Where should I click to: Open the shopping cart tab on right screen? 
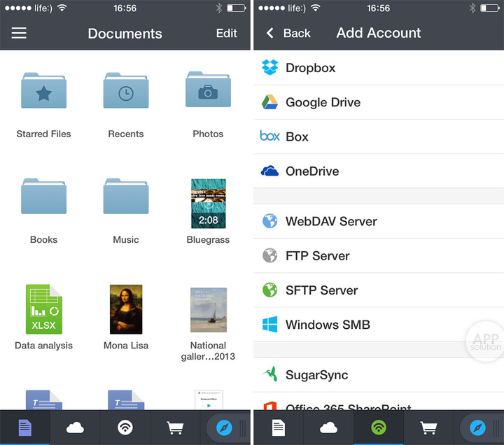428,428
